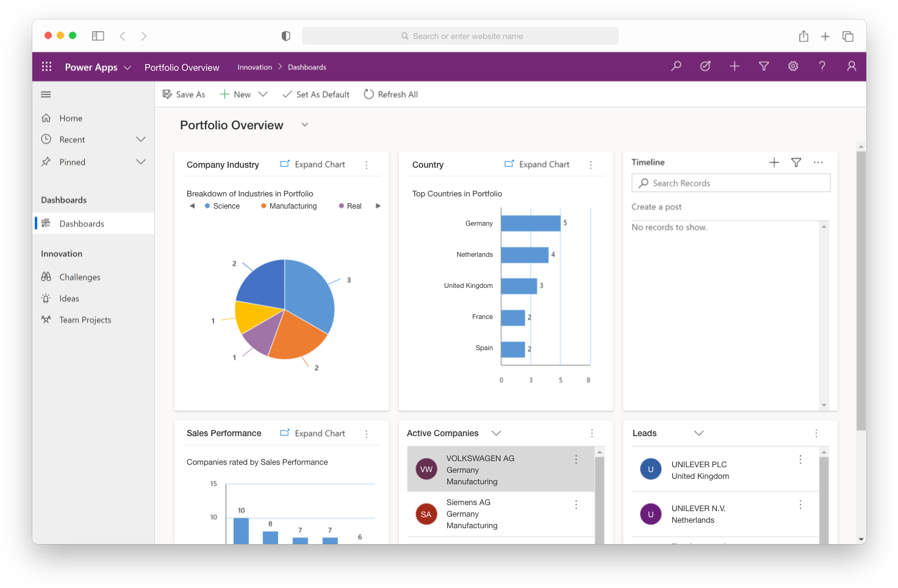This screenshot has width=898, height=588.
Task: Click Set As Default
Action: point(316,94)
